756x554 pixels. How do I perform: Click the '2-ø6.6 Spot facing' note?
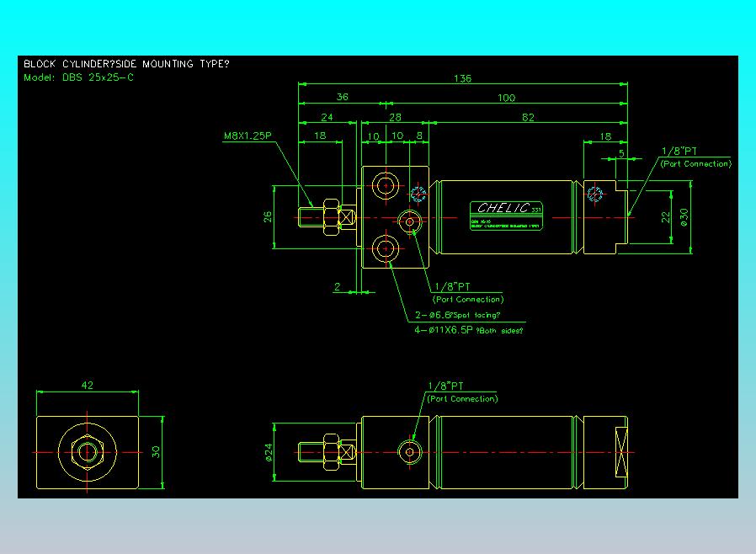click(x=457, y=315)
